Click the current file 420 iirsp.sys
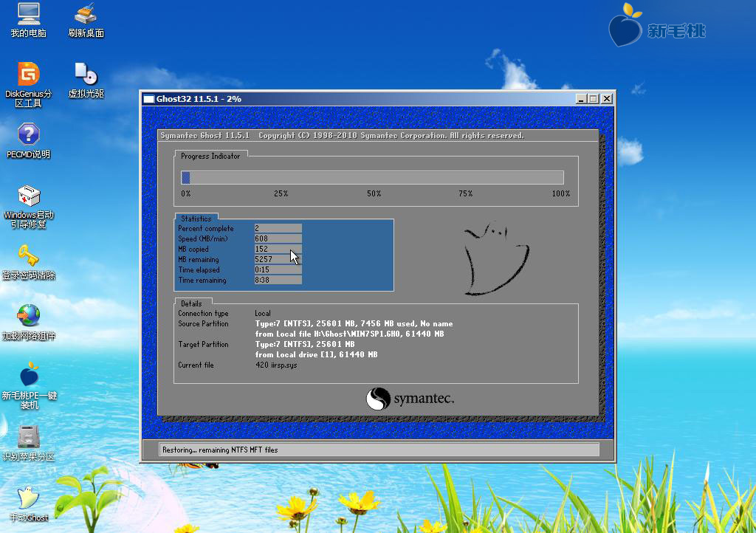This screenshot has height=533, width=756. tap(276, 365)
